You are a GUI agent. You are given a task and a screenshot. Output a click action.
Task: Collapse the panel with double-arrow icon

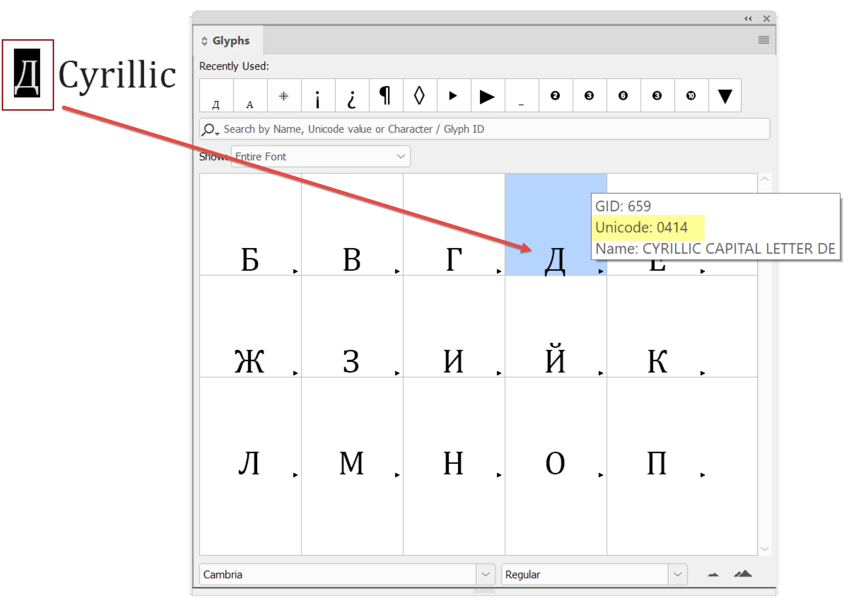pyautogui.click(x=748, y=18)
